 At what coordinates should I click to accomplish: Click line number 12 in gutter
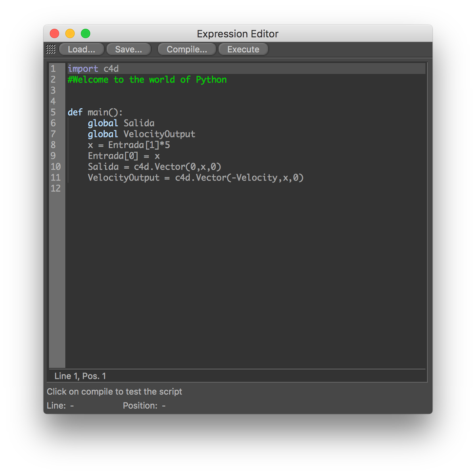(x=56, y=188)
